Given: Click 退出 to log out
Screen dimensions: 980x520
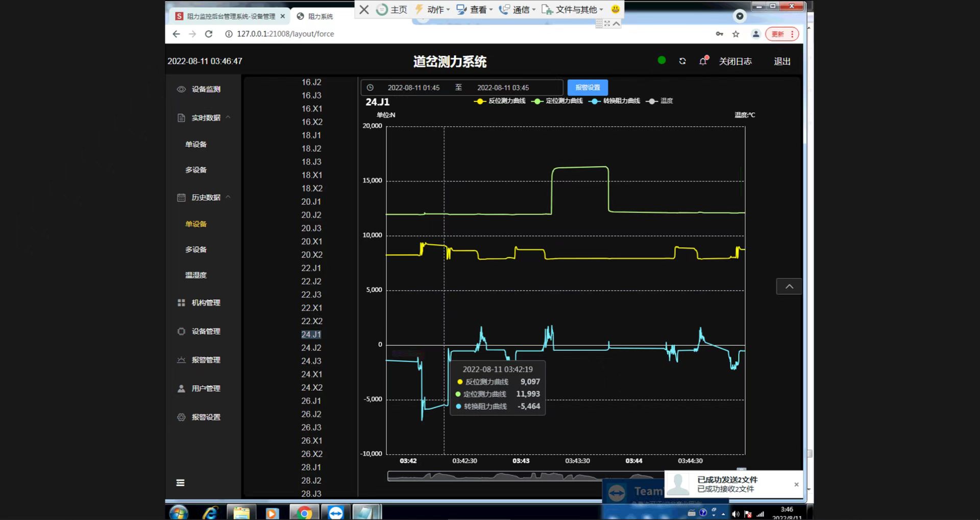Looking at the screenshot, I should pyautogui.click(x=782, y=61).
